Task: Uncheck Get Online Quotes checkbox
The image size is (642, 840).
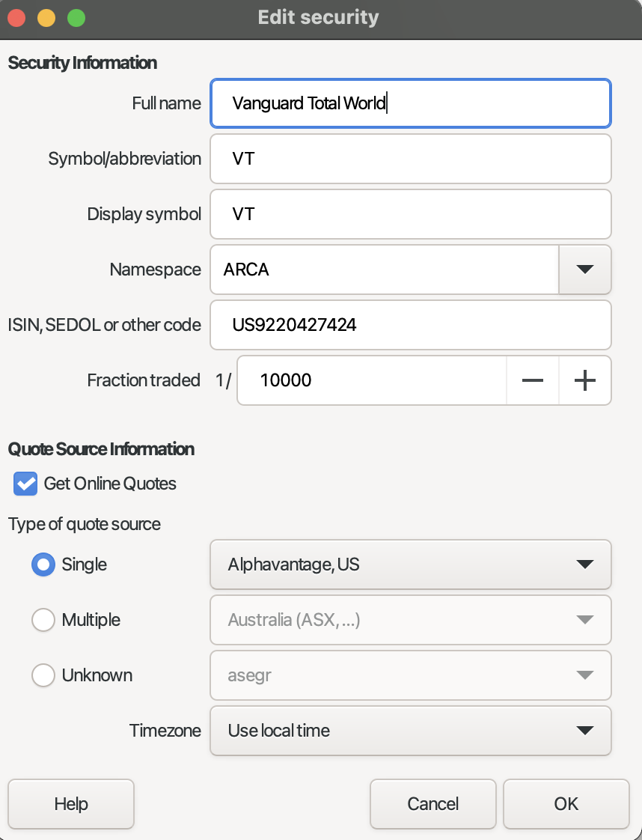Action: [25, 483]
